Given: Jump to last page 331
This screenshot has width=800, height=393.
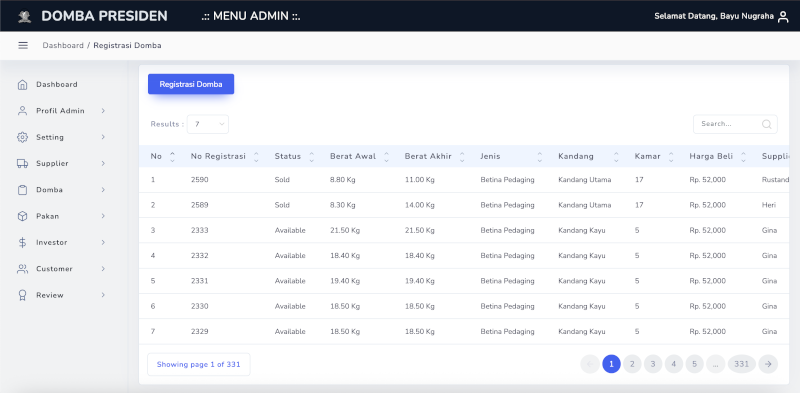Looking at the screenshot, I should click(742, 364).
